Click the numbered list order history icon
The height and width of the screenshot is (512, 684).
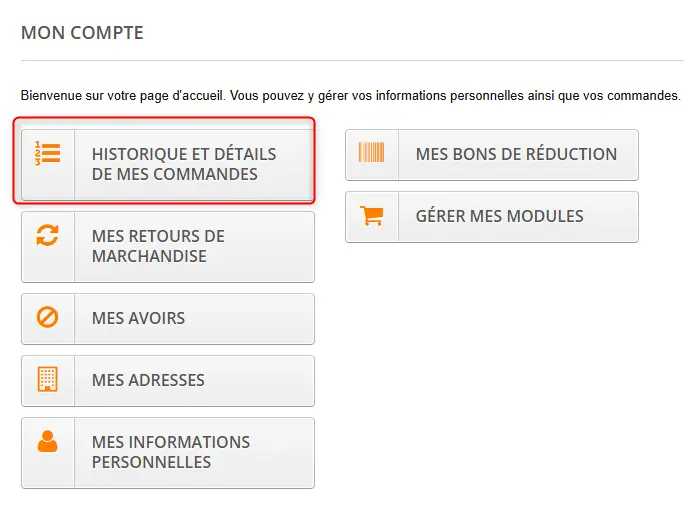click(48, 154)
